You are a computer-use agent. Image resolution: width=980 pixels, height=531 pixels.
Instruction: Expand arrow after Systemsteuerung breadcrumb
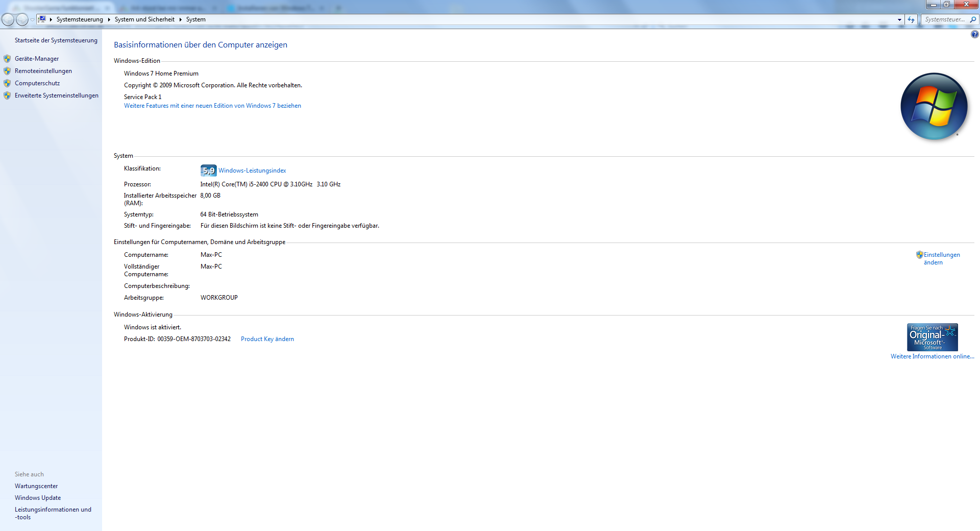[109, 19]
